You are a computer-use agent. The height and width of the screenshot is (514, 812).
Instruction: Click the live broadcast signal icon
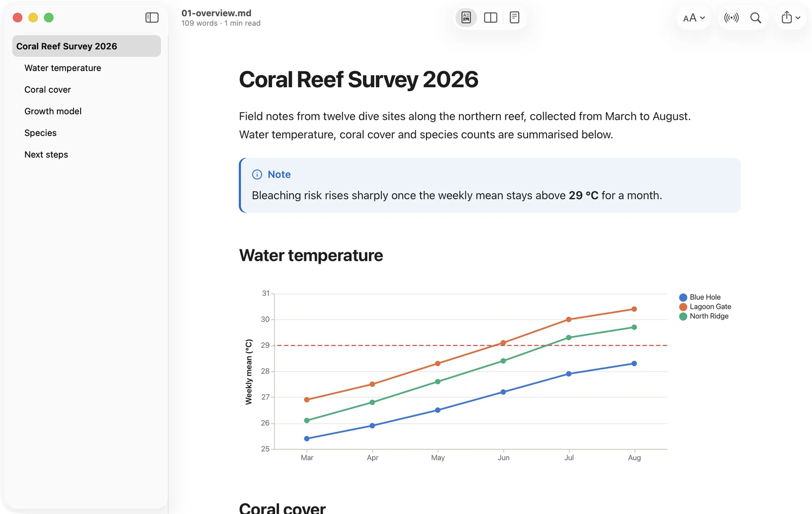pos(731,18)
